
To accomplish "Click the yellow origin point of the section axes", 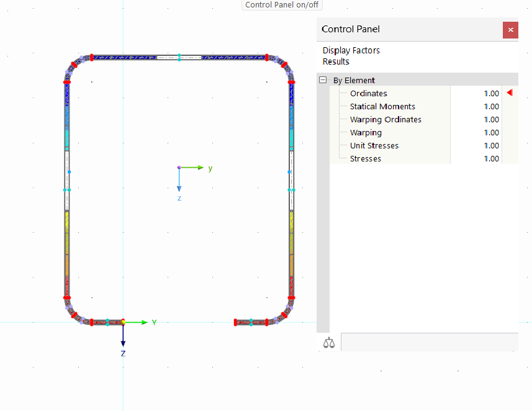I will pyautogui.click(x=123, y=322).
